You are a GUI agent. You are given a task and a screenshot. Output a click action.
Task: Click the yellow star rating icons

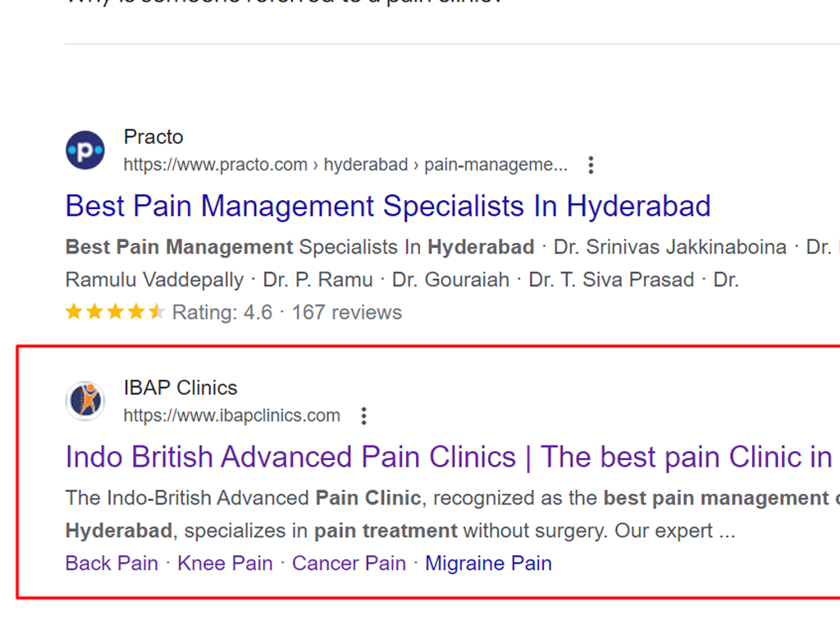pyautogui.click(x=115, y=312)
